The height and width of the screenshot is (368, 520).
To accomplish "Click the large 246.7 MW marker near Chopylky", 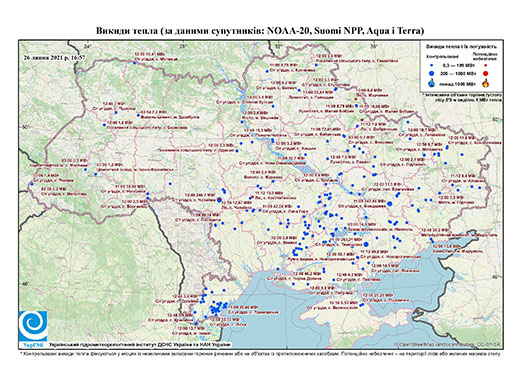I will click(219, 200).
